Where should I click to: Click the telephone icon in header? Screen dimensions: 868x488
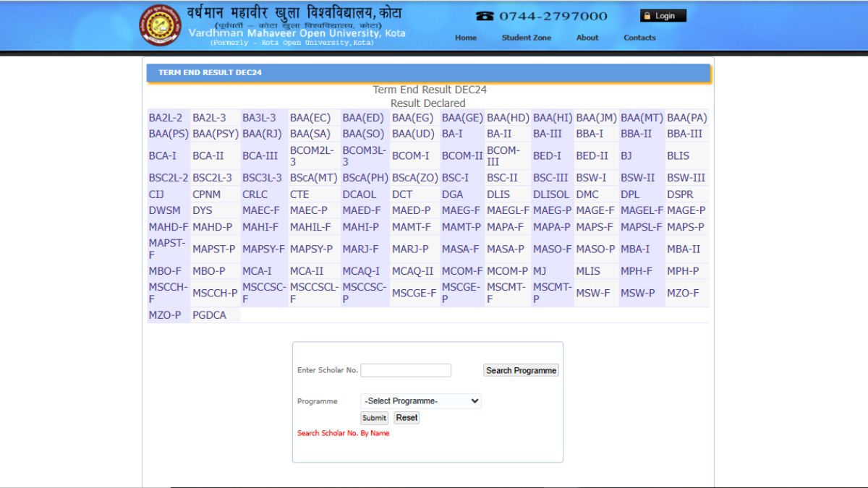[484, 16]
